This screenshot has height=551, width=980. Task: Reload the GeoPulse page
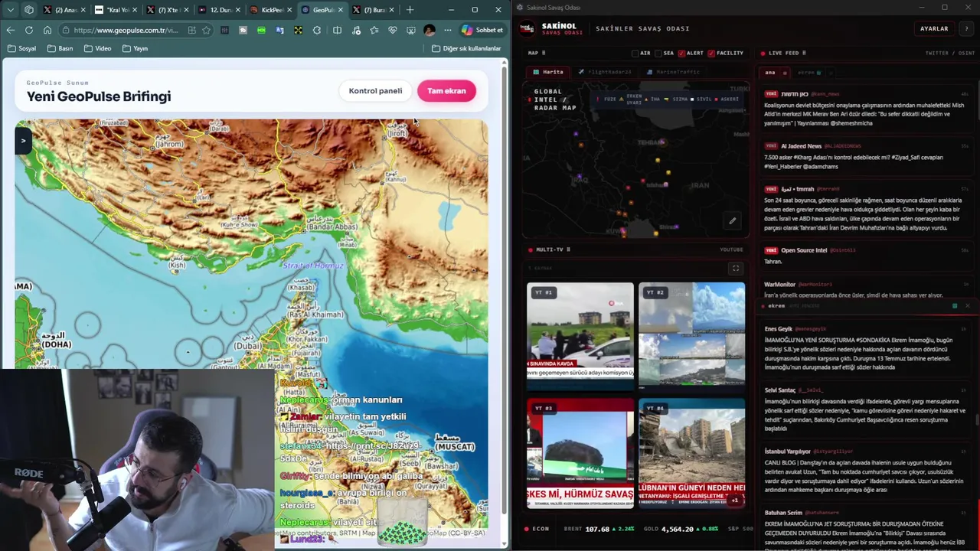tap(29, 30)
